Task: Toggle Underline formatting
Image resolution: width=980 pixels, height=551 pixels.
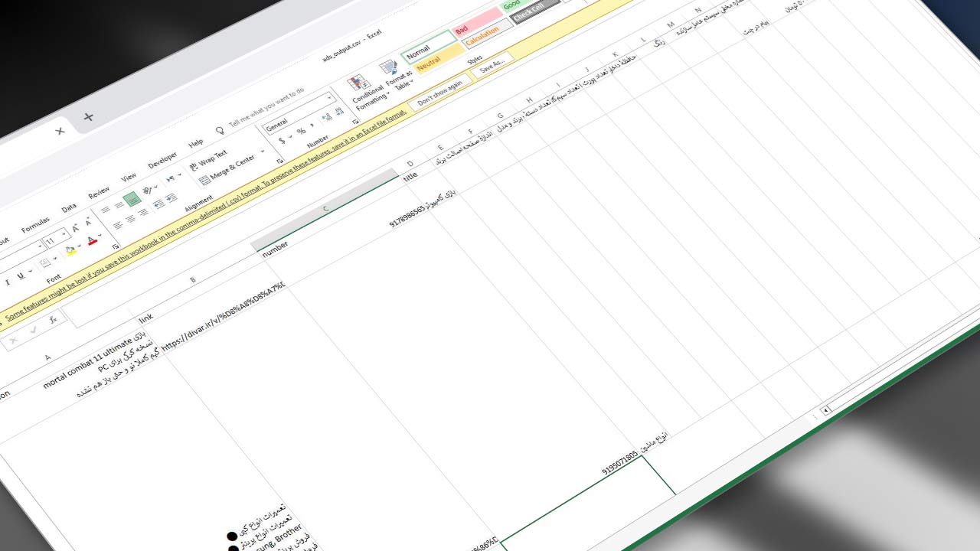Action: pyautogui.click(x=20, y=275)
